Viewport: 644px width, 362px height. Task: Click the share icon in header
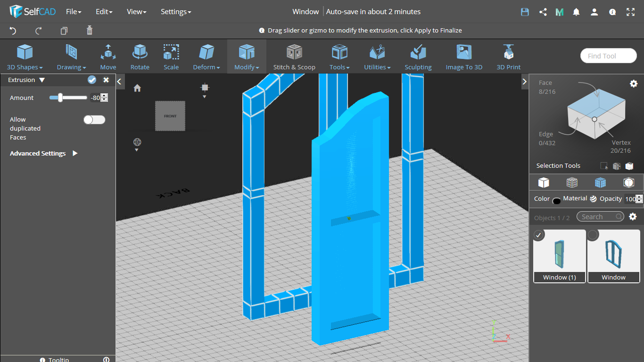click(x=543, y=12)
